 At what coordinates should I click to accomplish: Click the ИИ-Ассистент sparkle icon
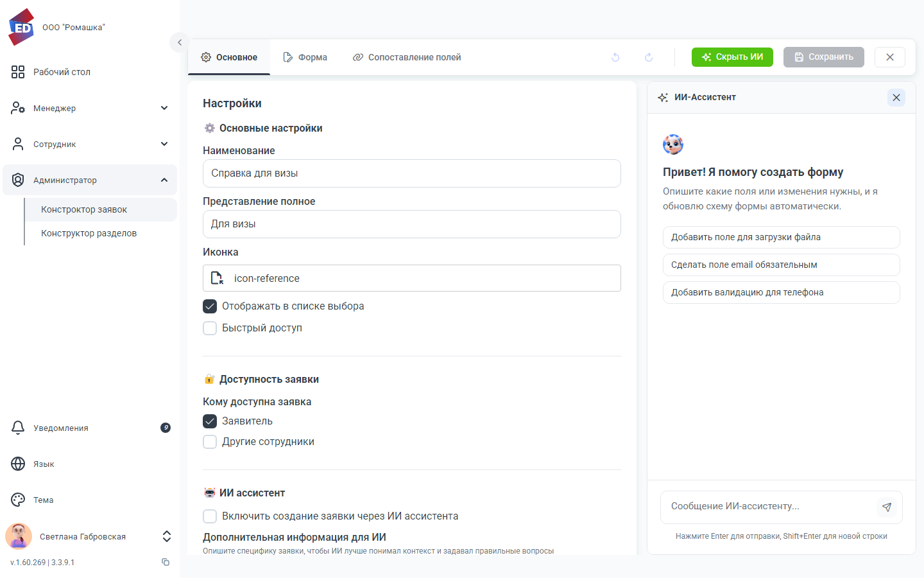click(x=663, y=98)
